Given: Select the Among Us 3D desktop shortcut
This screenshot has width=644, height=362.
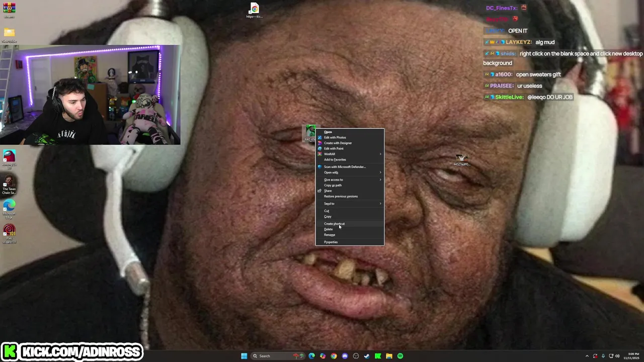Looking at the screenshot, I should coord(9,159).
